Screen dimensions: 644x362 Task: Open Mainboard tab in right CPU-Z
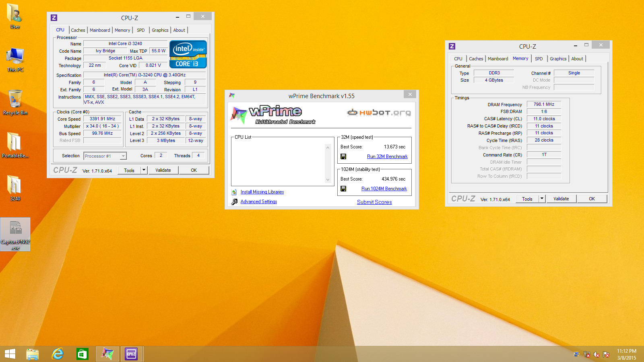(x=498, y=59)
